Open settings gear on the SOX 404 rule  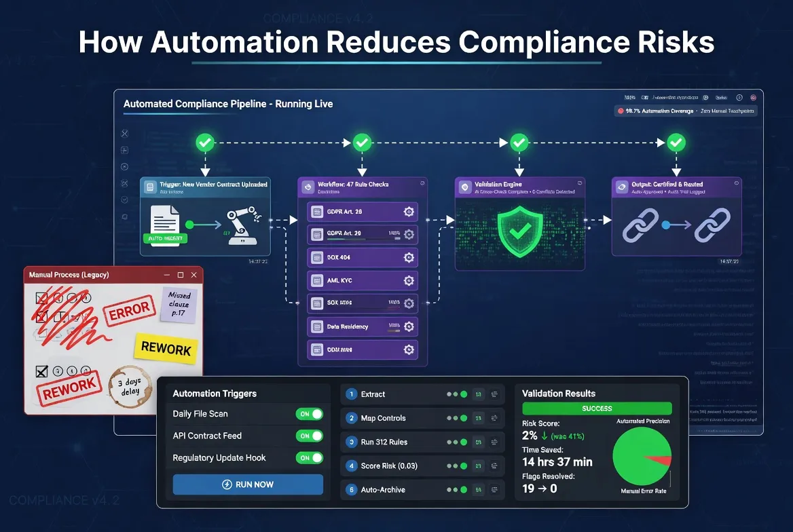pos(407,257)
